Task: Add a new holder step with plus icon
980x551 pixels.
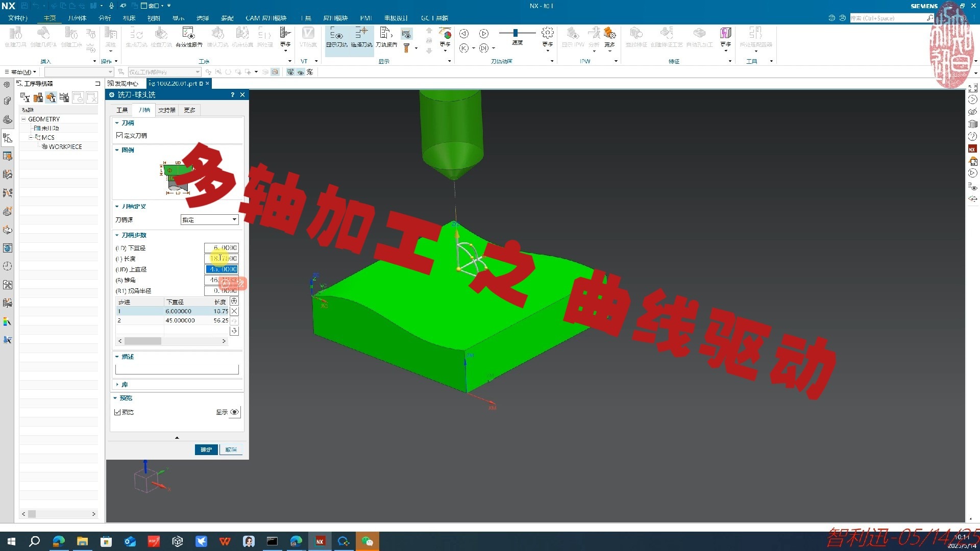Action: [x=234, y=302]
